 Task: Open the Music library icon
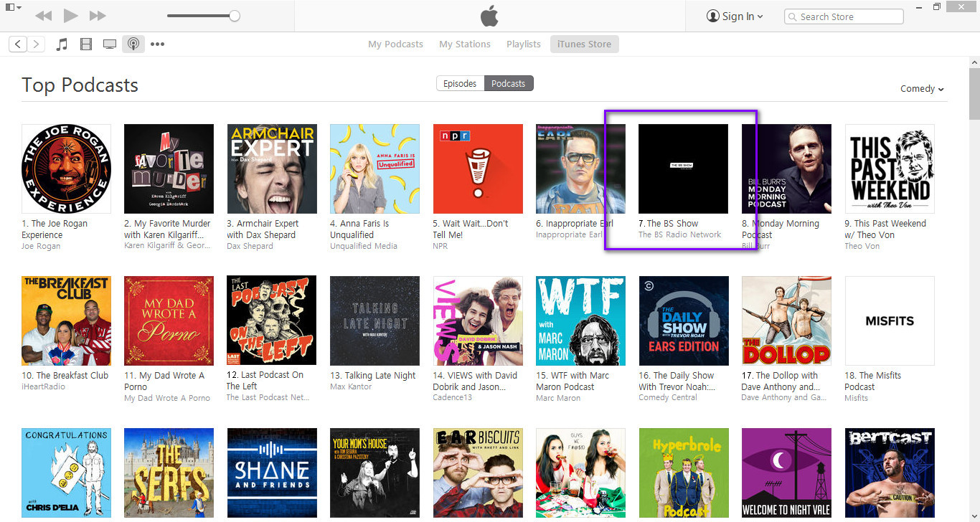62,44
